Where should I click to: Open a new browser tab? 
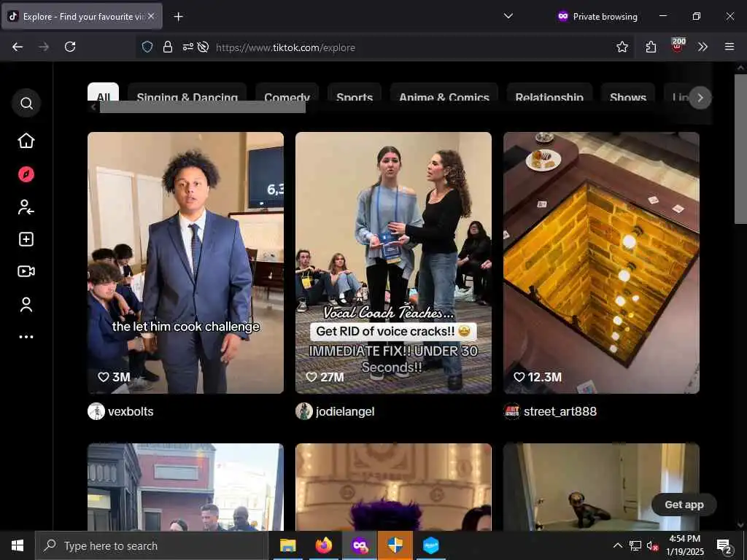pos(178,17)
